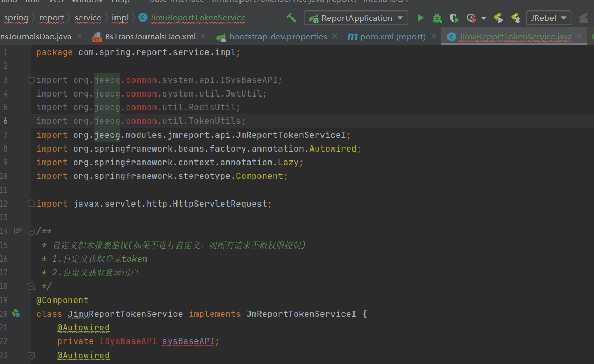This screenshot has height=364, width=594.
Task: Start debugging with the green bug icon
Action: tap(437, 18)
